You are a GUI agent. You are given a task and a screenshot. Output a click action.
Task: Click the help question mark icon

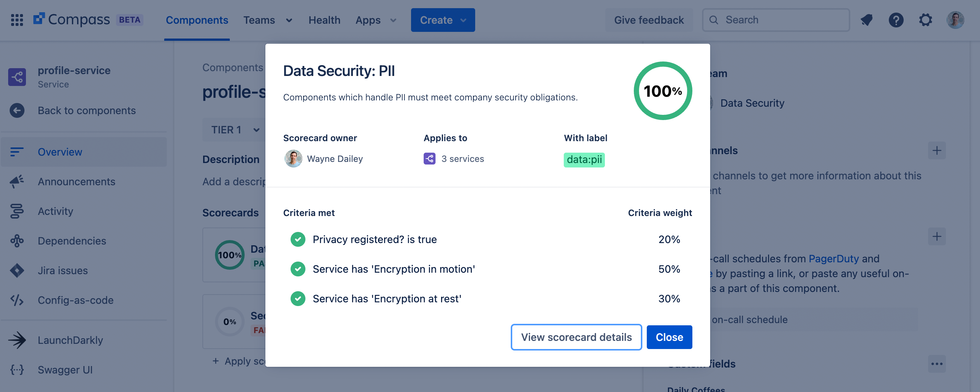tap(896, 20)
